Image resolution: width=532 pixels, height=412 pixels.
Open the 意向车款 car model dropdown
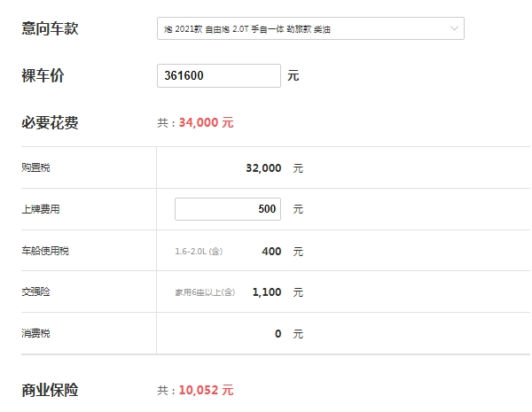pyautogui.click(x=310, y=28)
